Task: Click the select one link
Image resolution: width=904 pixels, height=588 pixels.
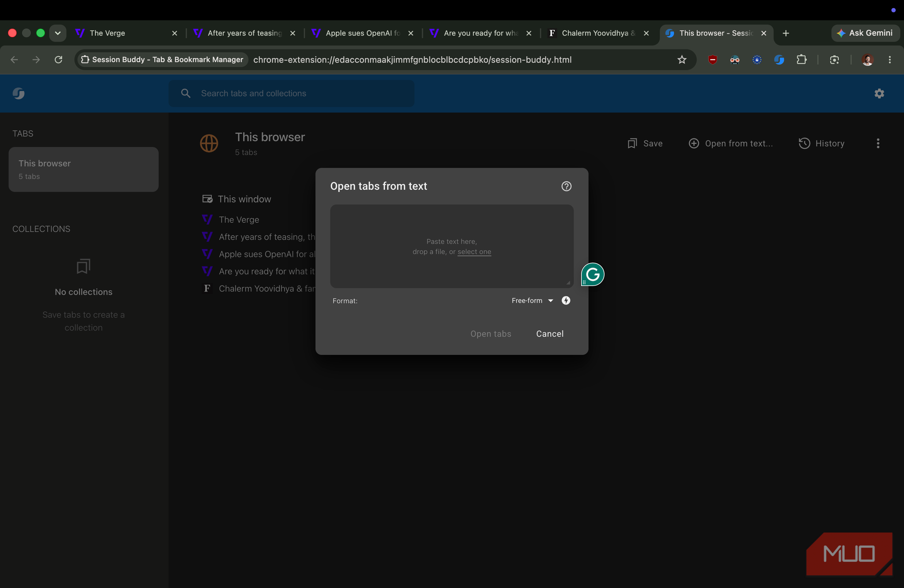Action: (x=474, y=252)
